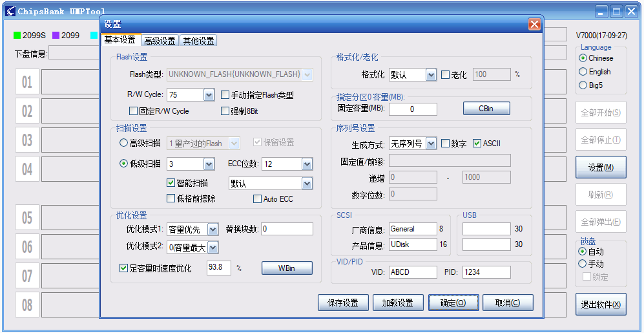Choose English language radio button
The height and width of the screenshot is (333, 644).
coord(583,72)
